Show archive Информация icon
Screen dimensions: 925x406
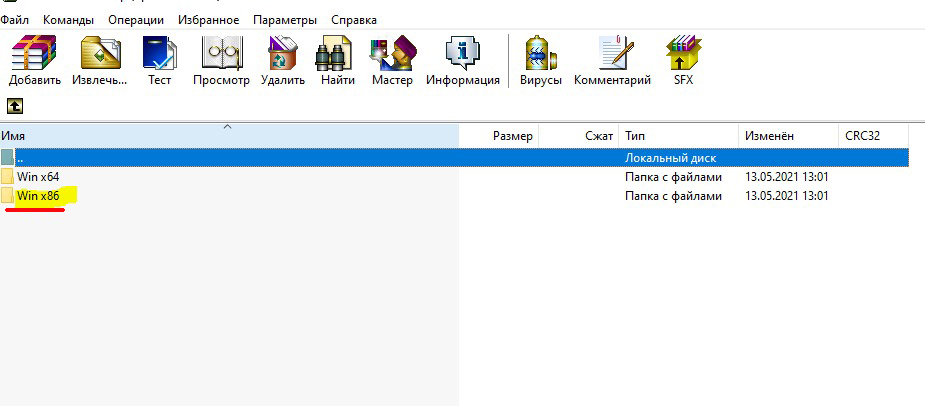[462, 58]
